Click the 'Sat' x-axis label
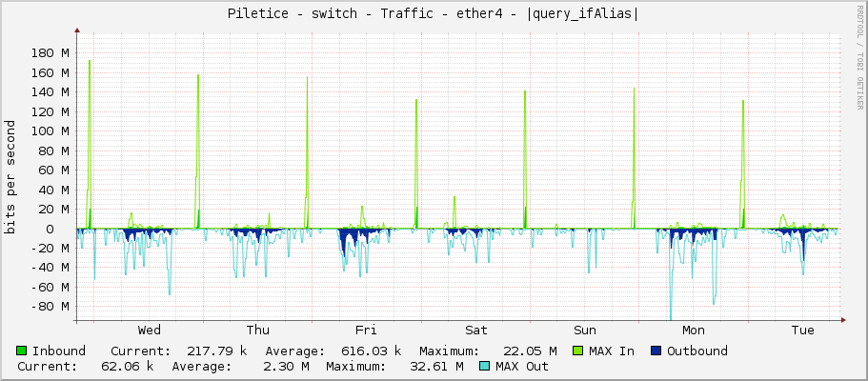Screen dimensions: 868x381 pos(476,331)
